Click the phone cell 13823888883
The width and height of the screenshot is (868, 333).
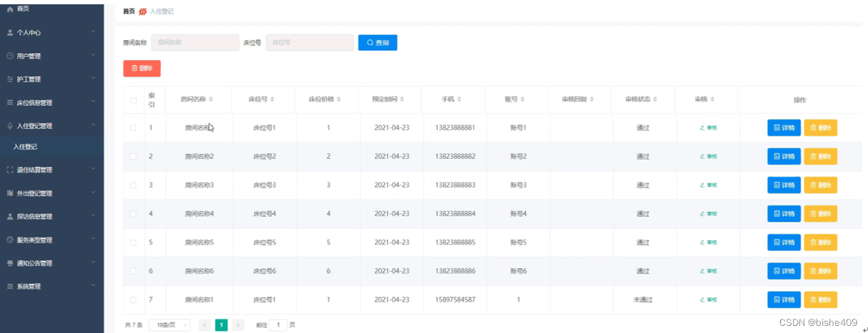click(x=455, y=185)
